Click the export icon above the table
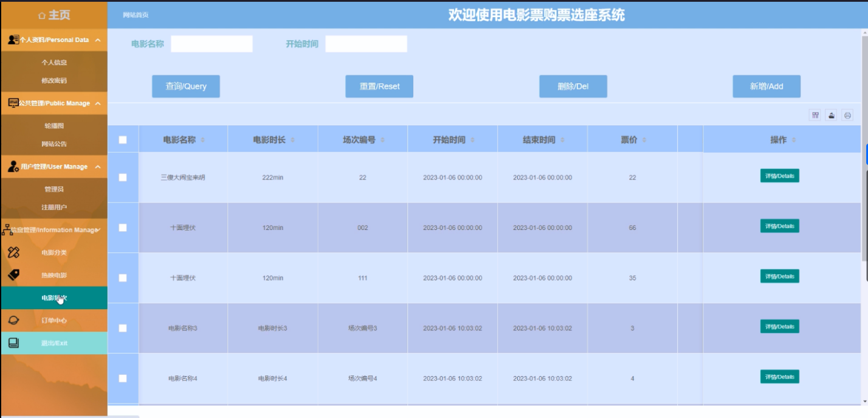868x418 pixels. [x=832, y=115]
